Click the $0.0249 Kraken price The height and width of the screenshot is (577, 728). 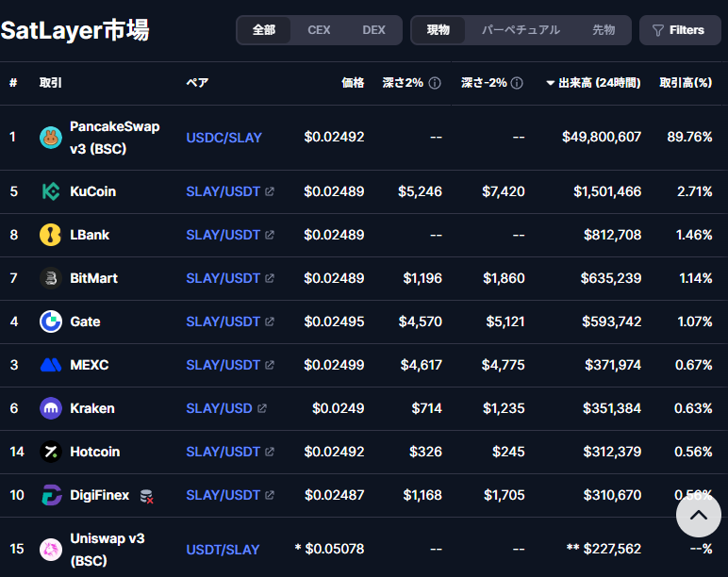click(x=338, y=408)
